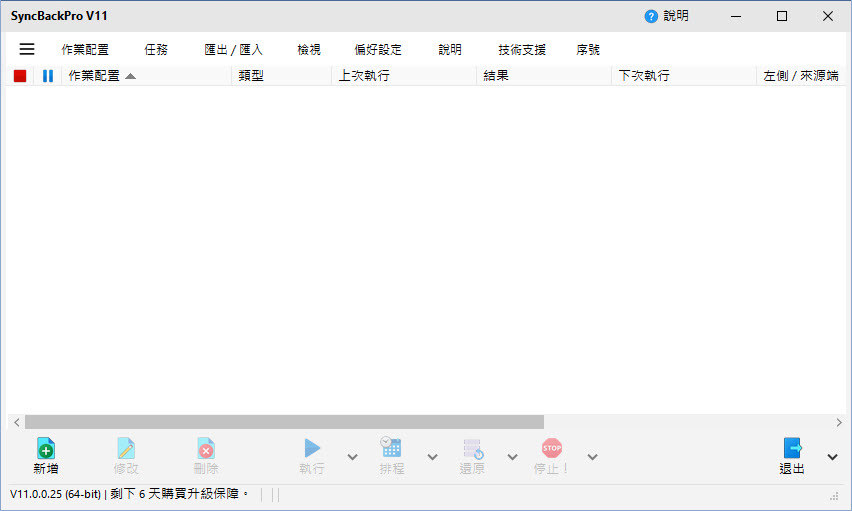This screenshot has height=511, width=852.
Task: Click the 排程 schedule calendar icon
Action: coord(391,448)
